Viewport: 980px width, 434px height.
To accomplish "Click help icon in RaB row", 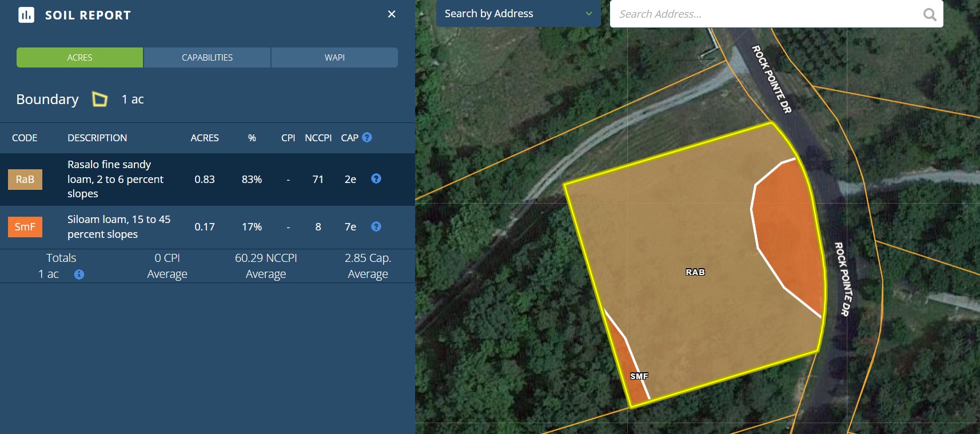I will (376, 179).
